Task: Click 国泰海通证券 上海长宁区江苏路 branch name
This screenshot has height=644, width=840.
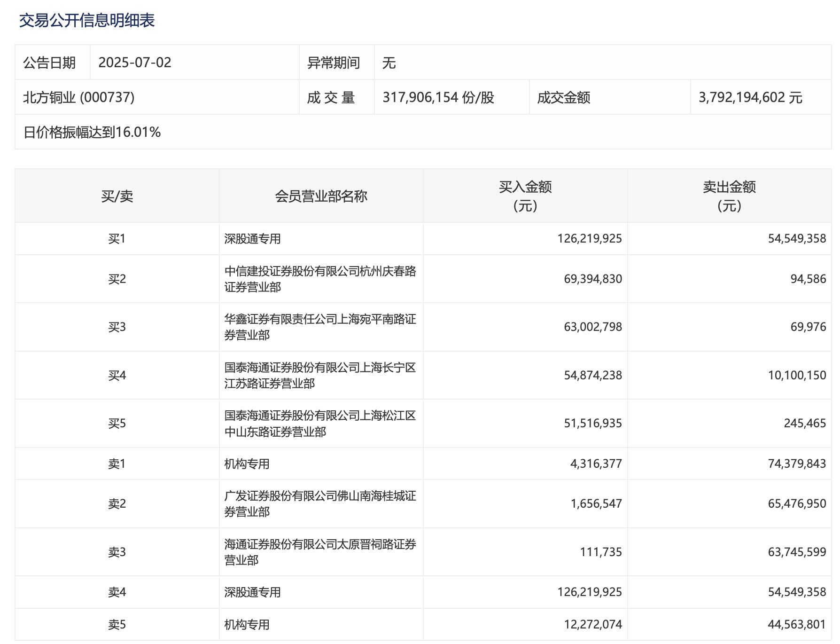Action: coord(320,376)
